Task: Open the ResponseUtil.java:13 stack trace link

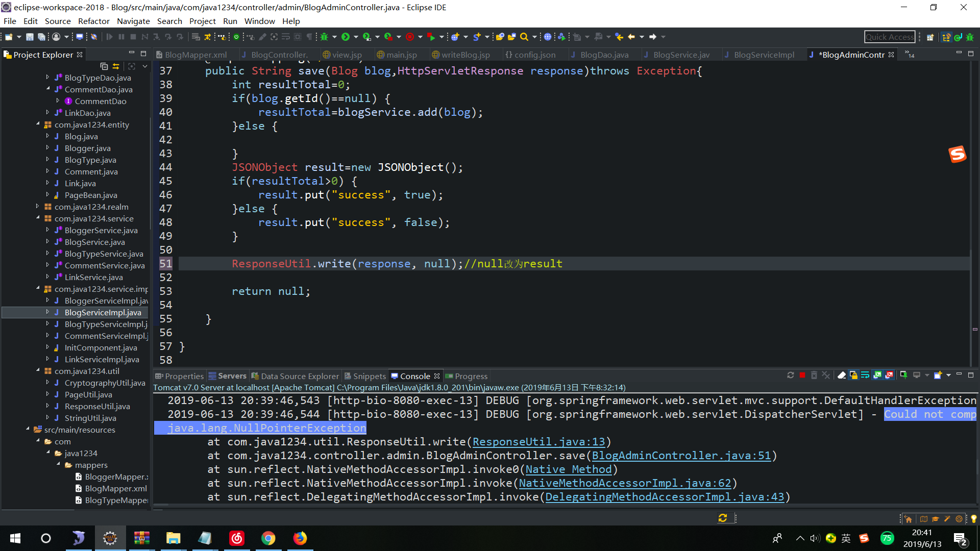Action: 538,442
